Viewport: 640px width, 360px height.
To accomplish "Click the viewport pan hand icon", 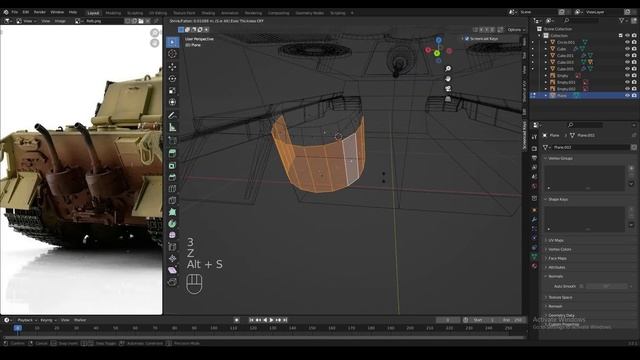I will [x=448, y=78].
